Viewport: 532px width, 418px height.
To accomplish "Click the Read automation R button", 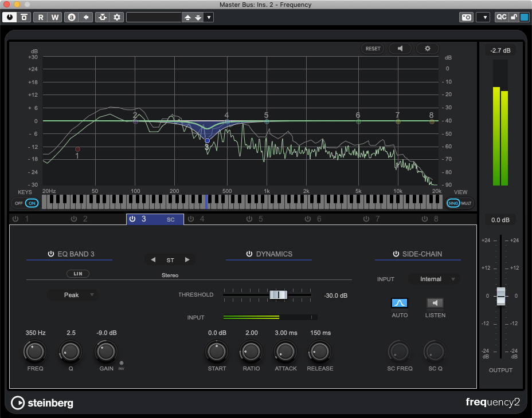I will click(41, 17).
